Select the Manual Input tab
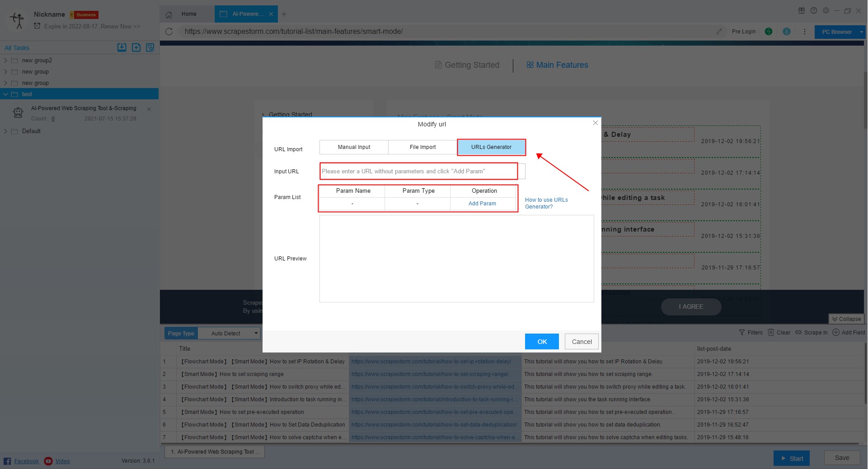 click(354, 147)
